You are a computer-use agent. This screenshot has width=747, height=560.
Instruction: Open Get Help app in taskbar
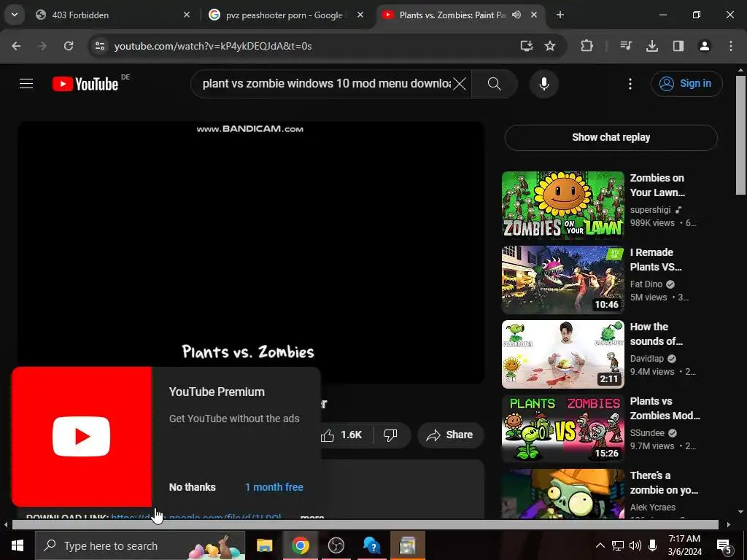coord(371,545)
